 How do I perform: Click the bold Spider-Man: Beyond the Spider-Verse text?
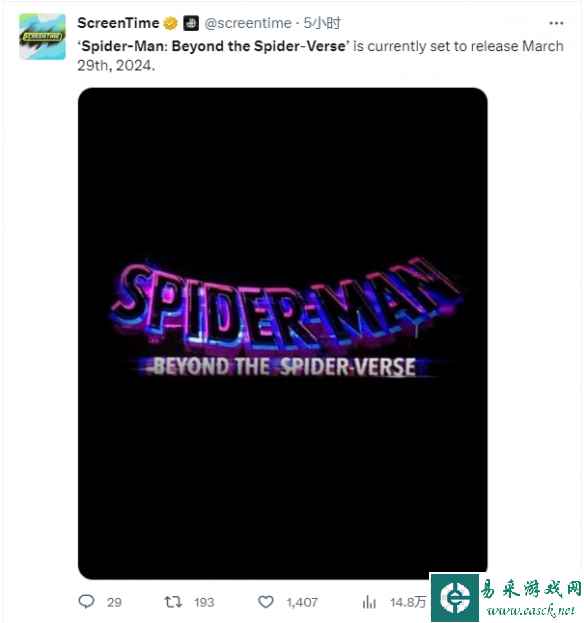[x=214, y=46]
